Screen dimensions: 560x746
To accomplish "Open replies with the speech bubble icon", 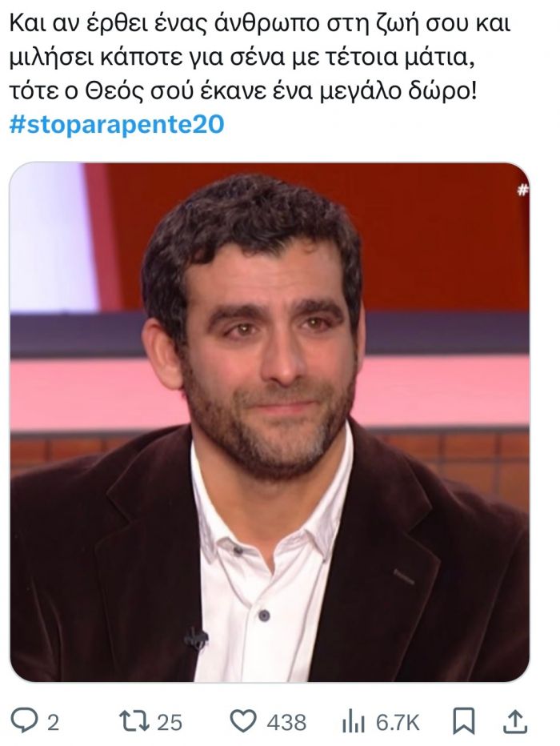I will click(x=22, y=722).
